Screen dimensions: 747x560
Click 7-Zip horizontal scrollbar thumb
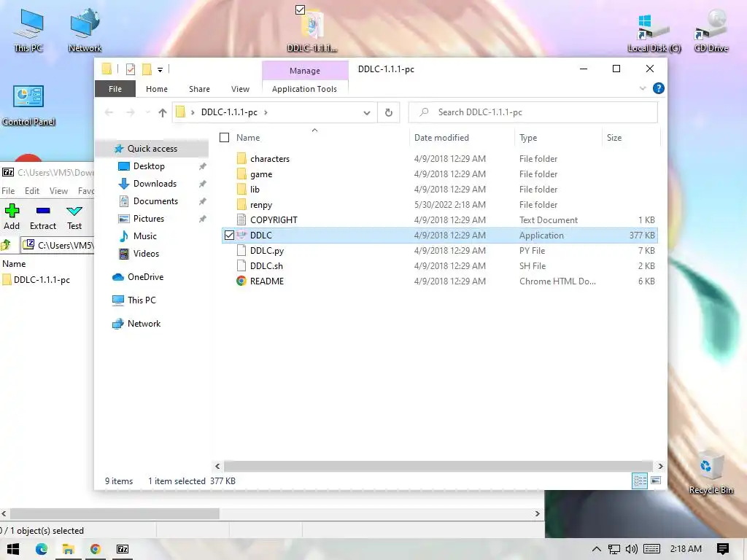pyautogui.click(x=115, y=514)
